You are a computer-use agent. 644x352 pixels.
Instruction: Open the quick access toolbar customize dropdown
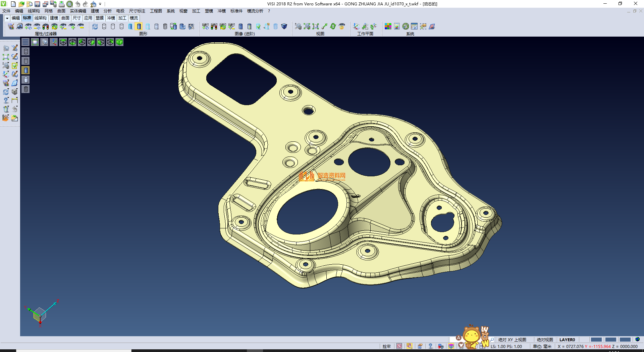pos(100,4)
